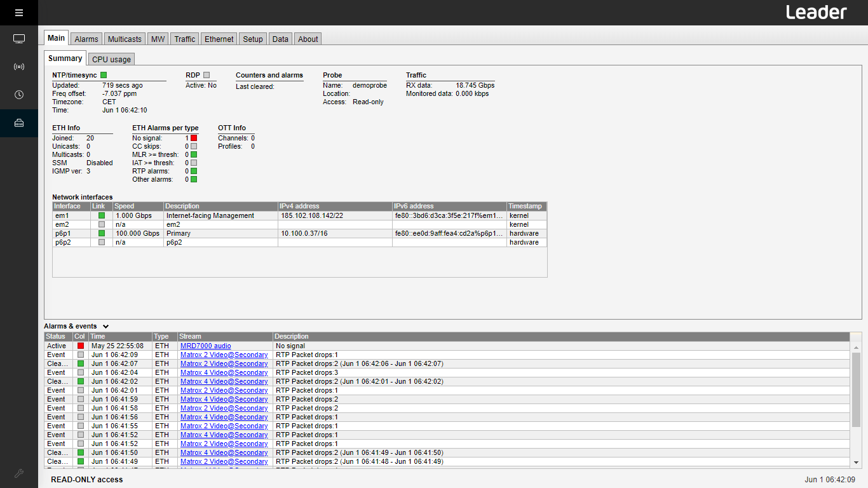The height and width of the screenshot is (488, 868).
Task: Open Matrox 2 Video@Secondary link at 06:42:09
Action: point(224,355)
